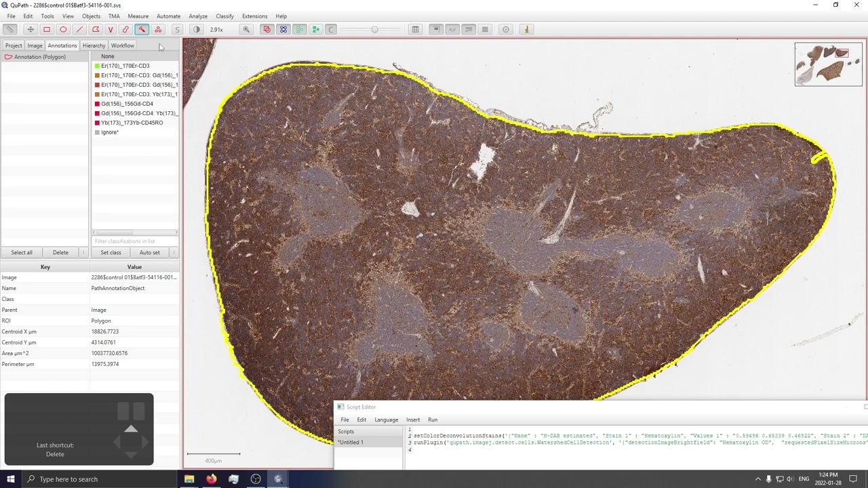Viewport: 868px width, 488px height.
Task: Select the Brush tool
Action: pos(126,29)
